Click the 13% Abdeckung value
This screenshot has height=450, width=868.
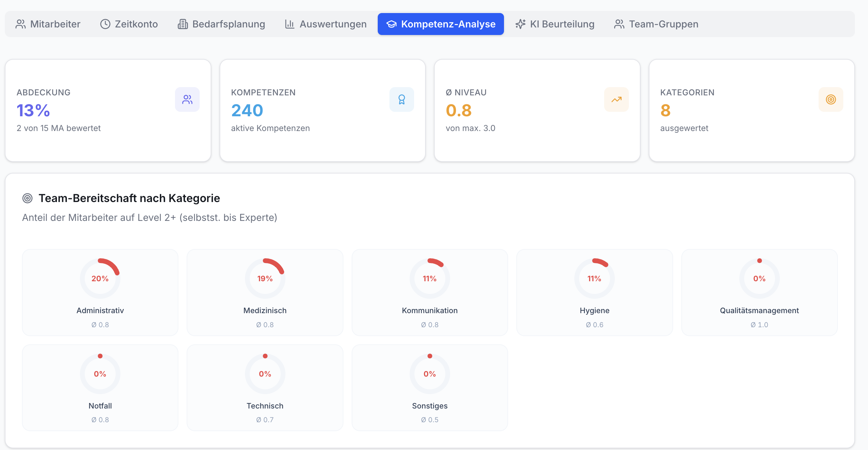[33, 110]
